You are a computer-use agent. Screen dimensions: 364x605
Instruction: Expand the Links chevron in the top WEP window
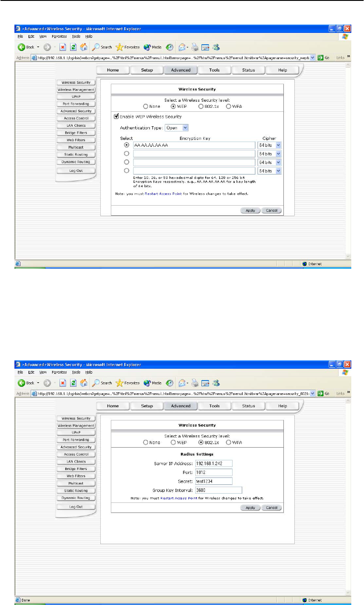click(349, 57)
